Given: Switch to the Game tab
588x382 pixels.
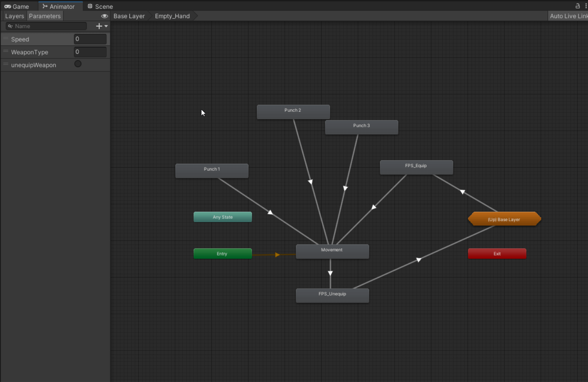Looking at the screenshot, I should click(x=17, y=7).
